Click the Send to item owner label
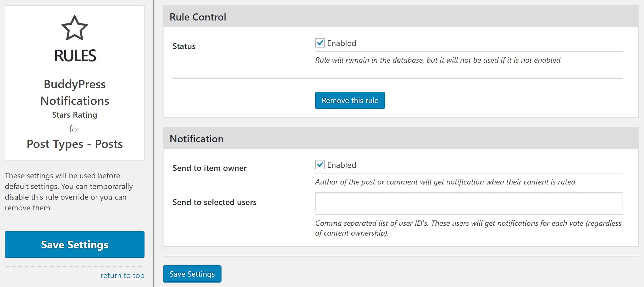This screenshot has height=287, width=644. coord(210,168)
